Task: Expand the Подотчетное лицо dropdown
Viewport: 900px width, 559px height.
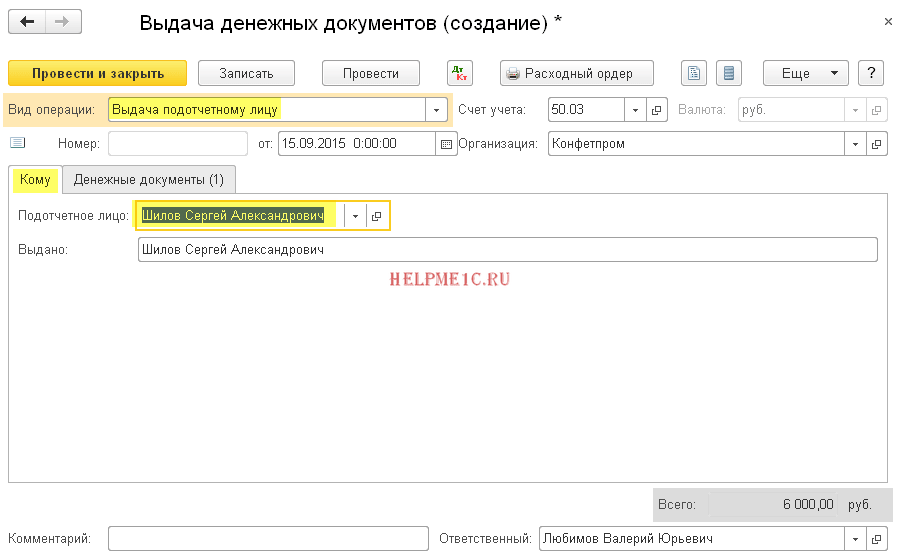Action: (x=355, y=216)
